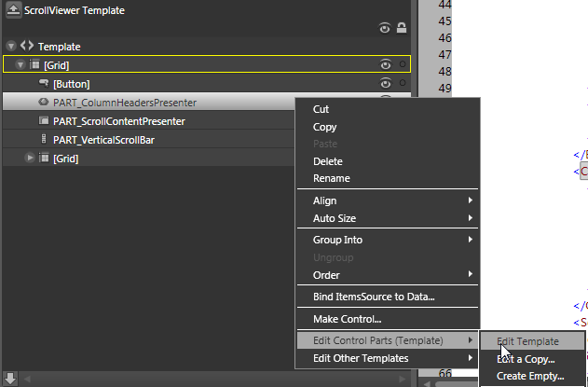
Task: Open the Group Into submenu
Action: pos(388,240)
